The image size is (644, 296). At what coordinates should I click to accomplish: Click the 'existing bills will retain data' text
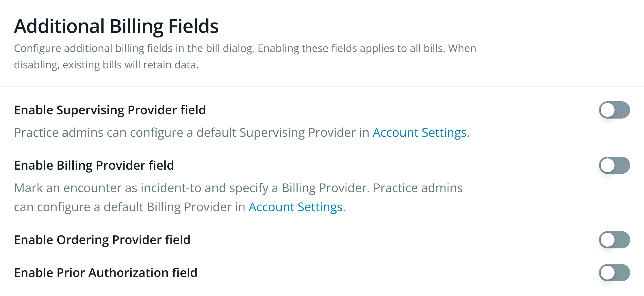(x=131, y=65)
